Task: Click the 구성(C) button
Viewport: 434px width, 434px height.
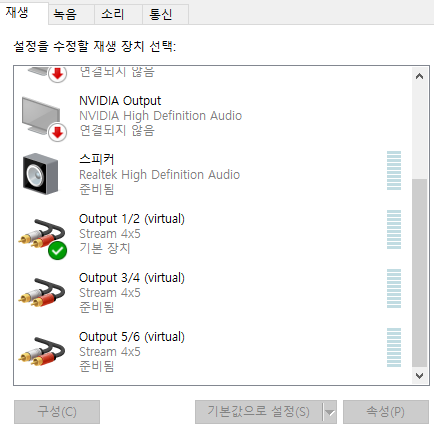Action: pyautogui.click(x=57, y=412)
